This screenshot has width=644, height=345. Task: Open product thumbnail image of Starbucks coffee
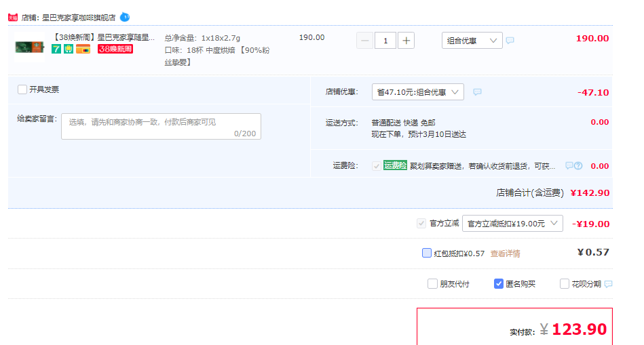30,47
